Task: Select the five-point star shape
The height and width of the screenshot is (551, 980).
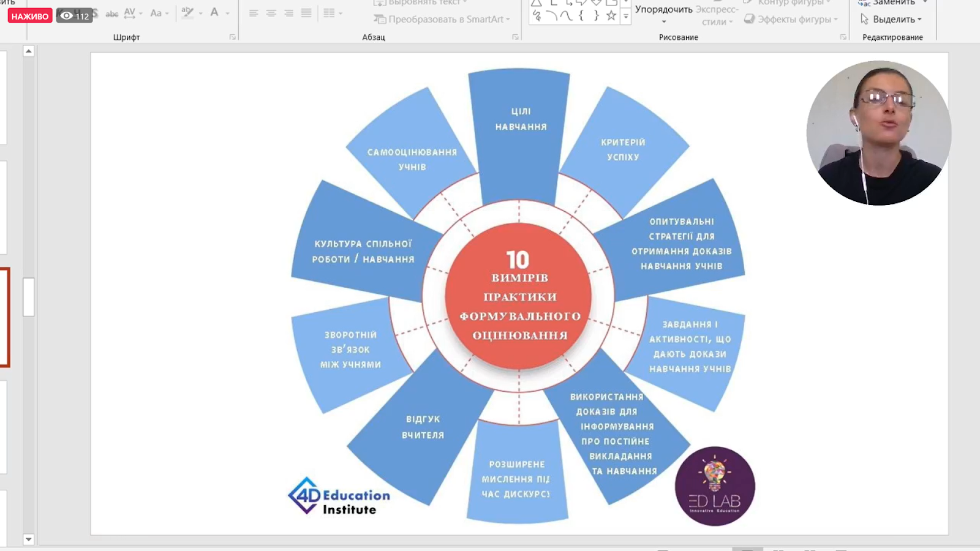Action: [611, 16]
